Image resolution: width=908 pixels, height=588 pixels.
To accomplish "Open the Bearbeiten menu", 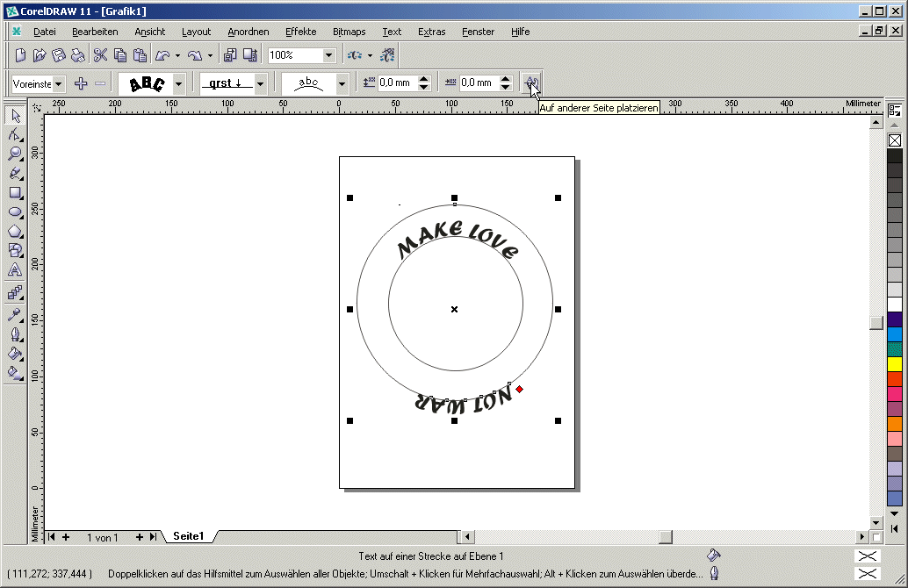I will point(95,32).
